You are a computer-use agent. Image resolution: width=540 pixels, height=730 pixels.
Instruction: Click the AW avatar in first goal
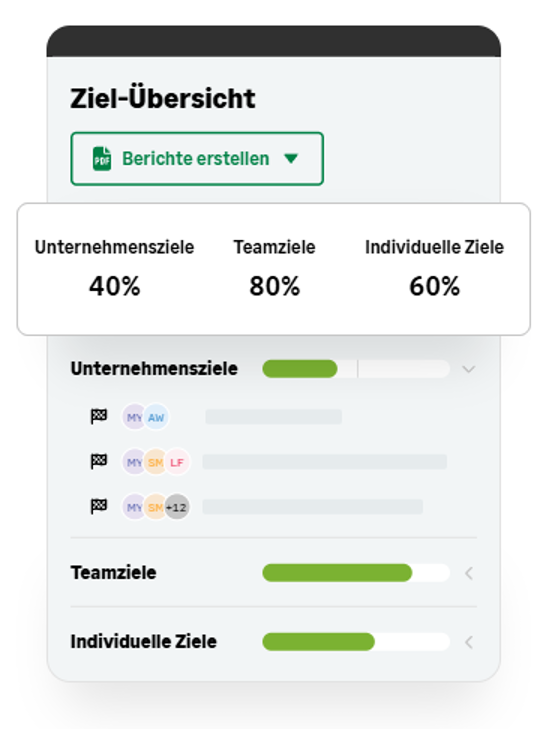tap(156, 417)
